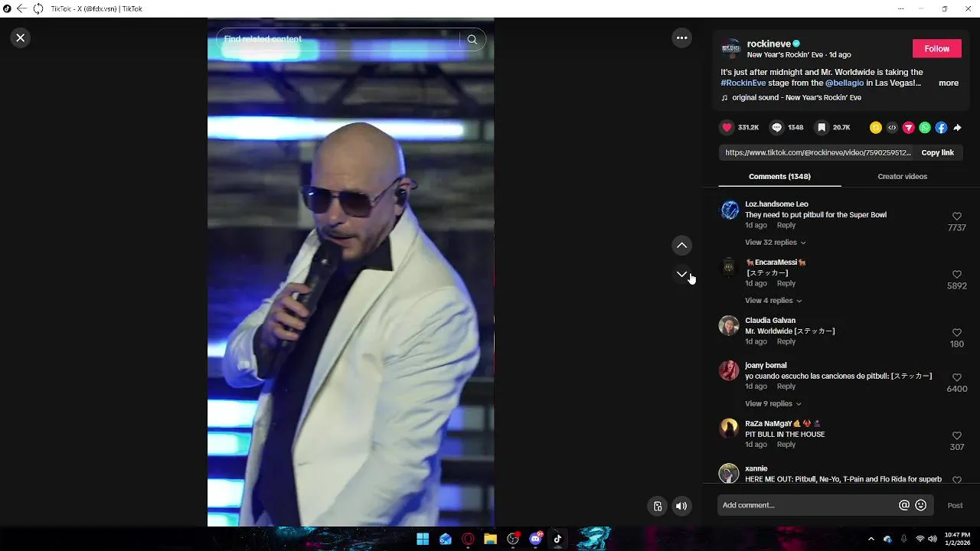This screenshot has width=980, height=551.
Task: Reply to joany bernal's comment
Action: 786,386
